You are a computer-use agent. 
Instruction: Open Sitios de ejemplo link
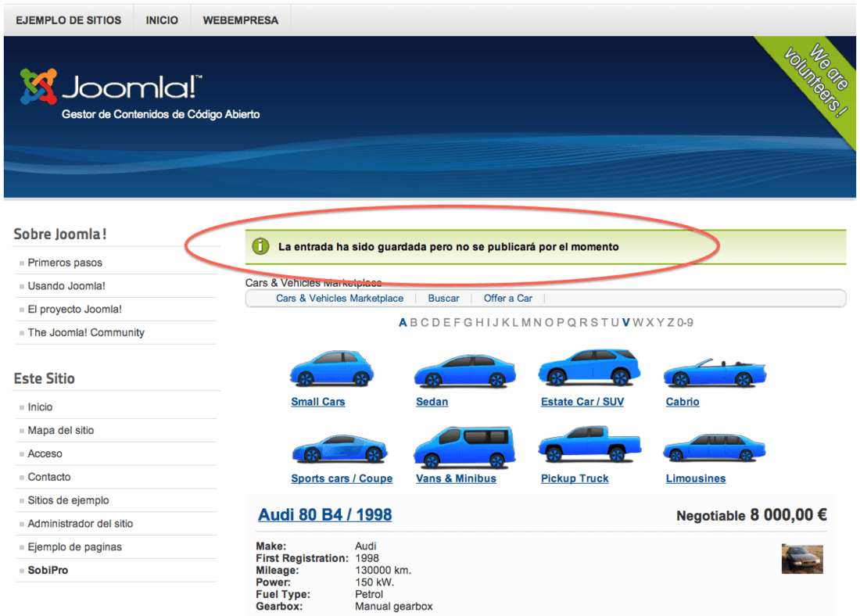point(69,500)
